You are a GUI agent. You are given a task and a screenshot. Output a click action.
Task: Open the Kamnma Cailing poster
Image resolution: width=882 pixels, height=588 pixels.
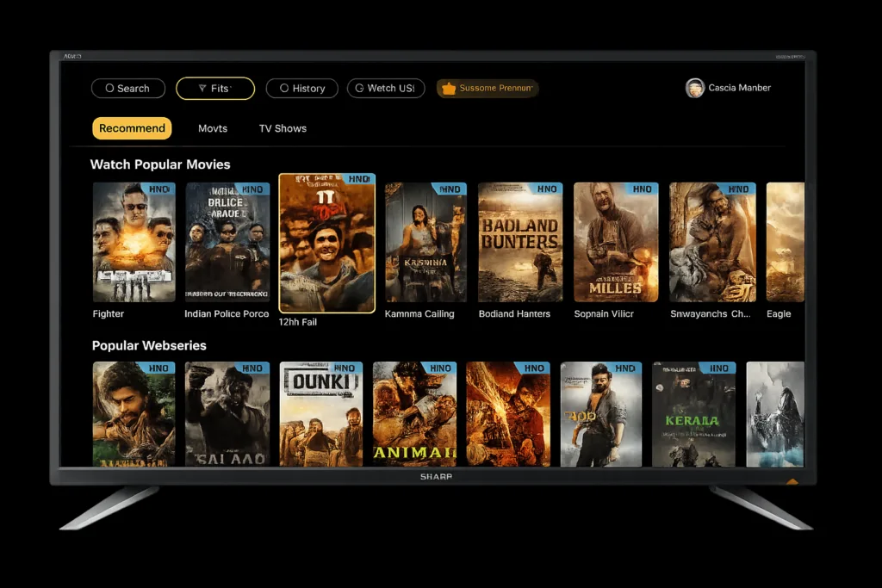[425, 242]
